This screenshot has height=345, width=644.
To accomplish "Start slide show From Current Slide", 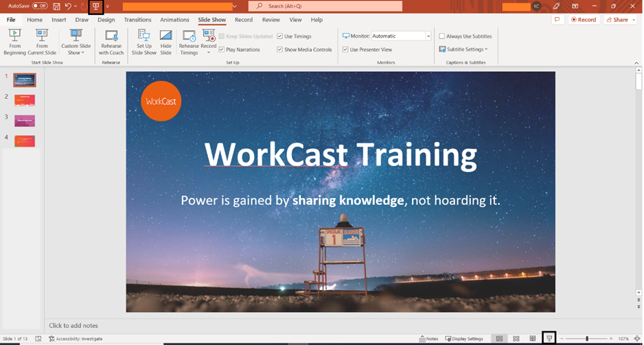I will [x=42, y=42].
